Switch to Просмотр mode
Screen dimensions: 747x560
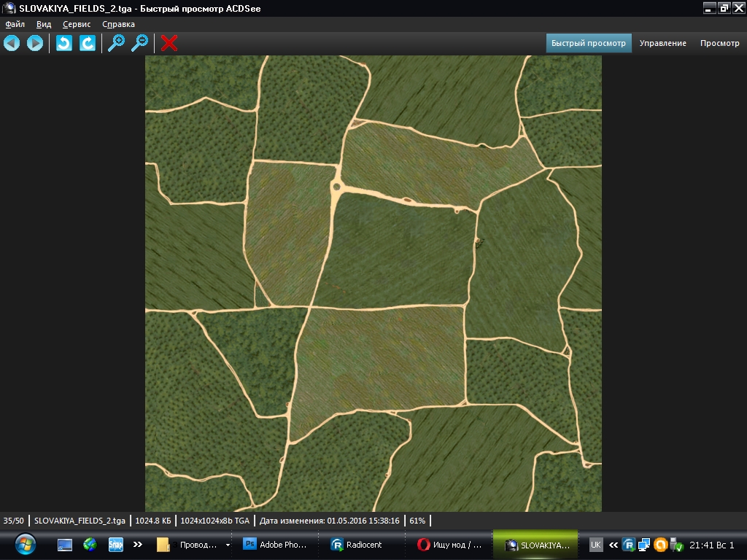pos(719,43)
